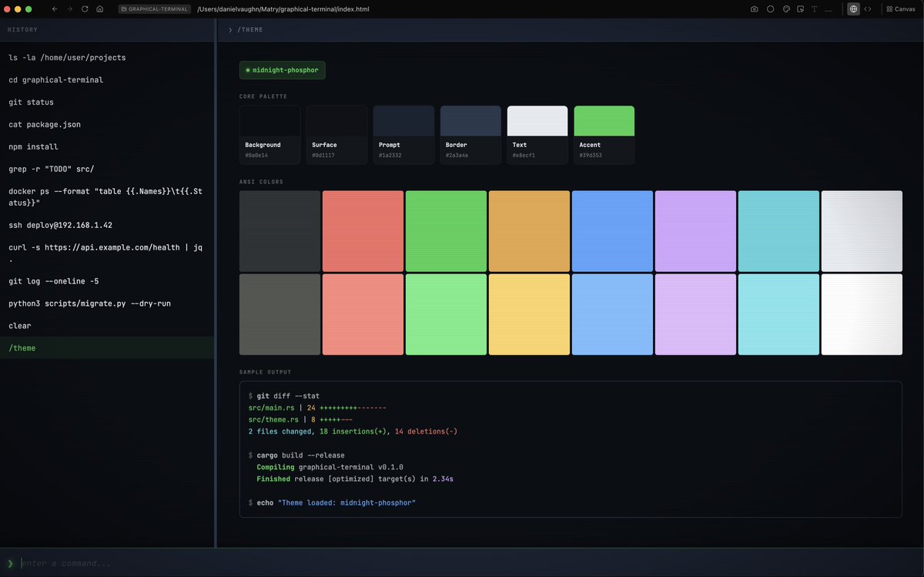The width and height of the screenshot is (924, 577).
Task: Click 'src/main.rs' in the sample output
Action: point(273,408)
